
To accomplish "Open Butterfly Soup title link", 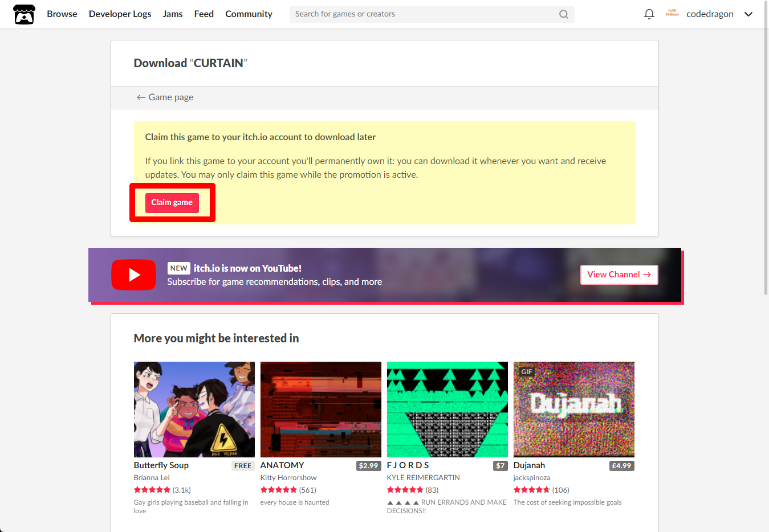I will pyautogui.click(x=161, y=465).
